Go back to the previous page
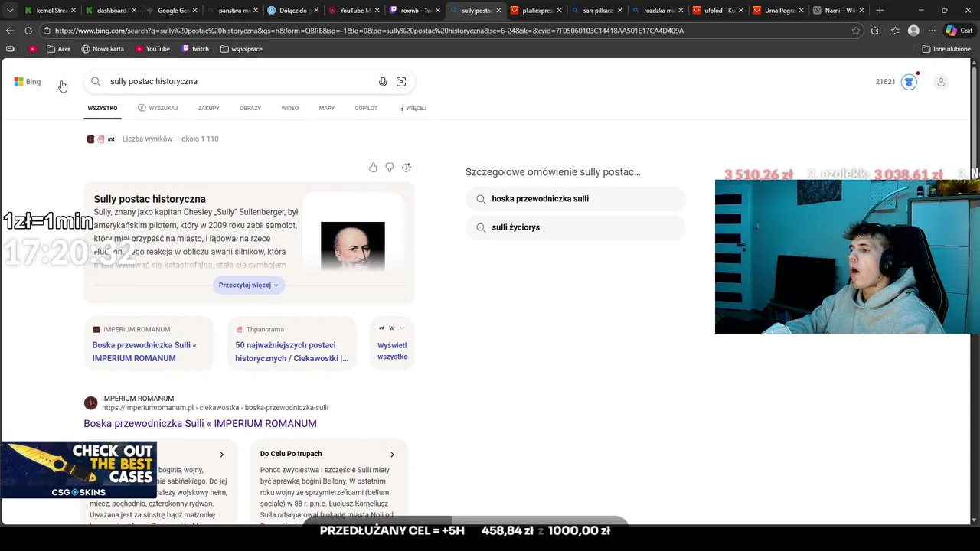980x551 pixels. point(10,31)
